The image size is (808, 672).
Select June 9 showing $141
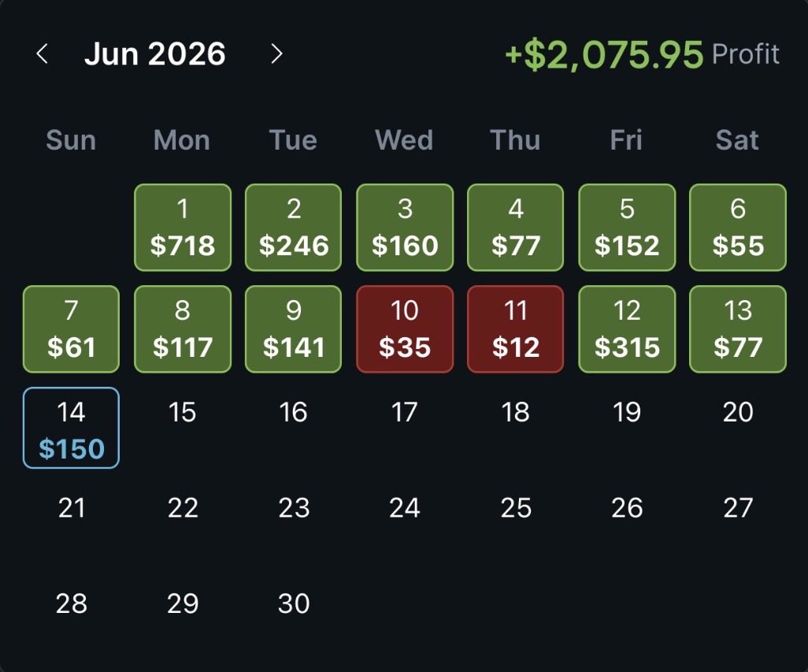pos(293,329)
